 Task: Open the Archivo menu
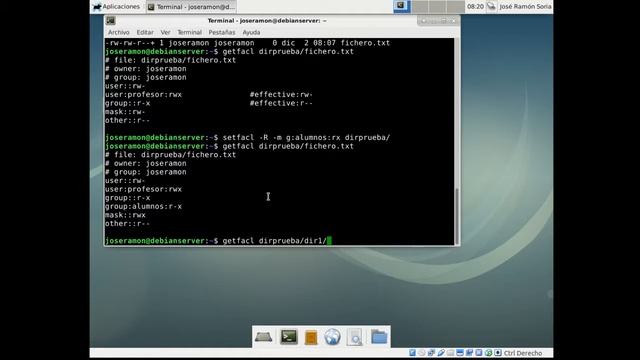(x=118, y=32)
